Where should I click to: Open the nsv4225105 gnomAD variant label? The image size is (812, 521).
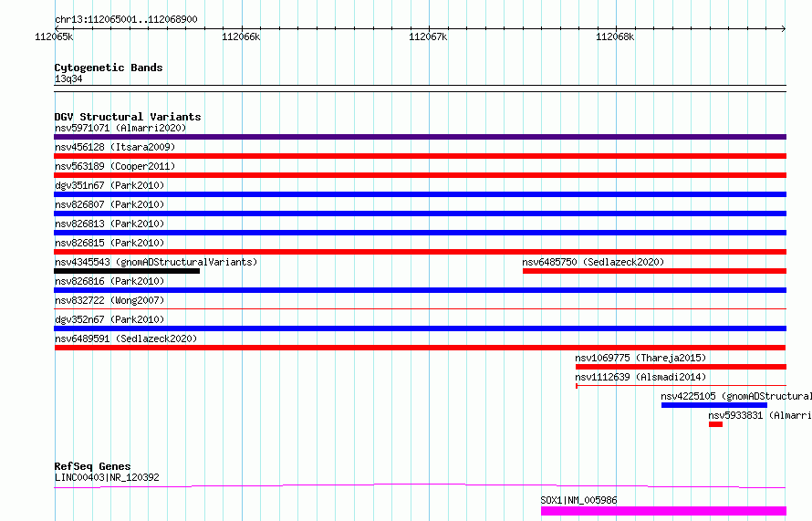[736, 396]
